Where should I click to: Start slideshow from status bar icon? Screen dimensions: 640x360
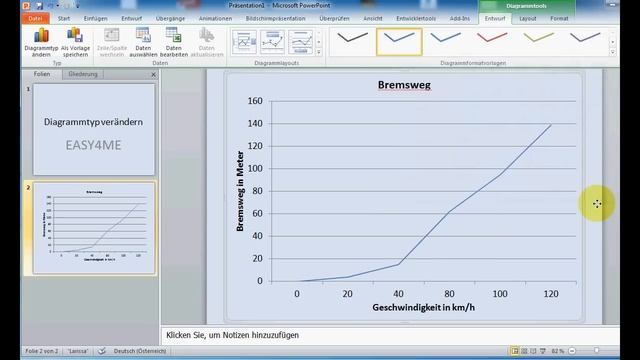[542, 351]
